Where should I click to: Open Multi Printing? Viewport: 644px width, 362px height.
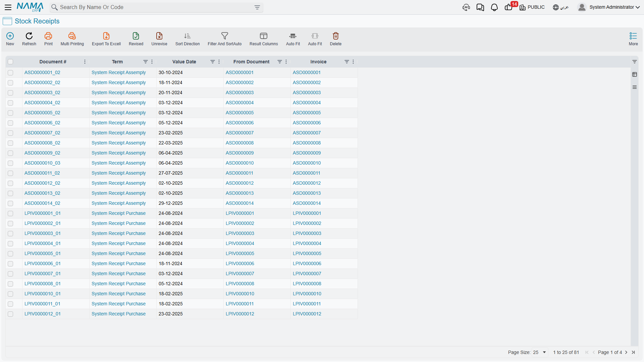(72, 36)
